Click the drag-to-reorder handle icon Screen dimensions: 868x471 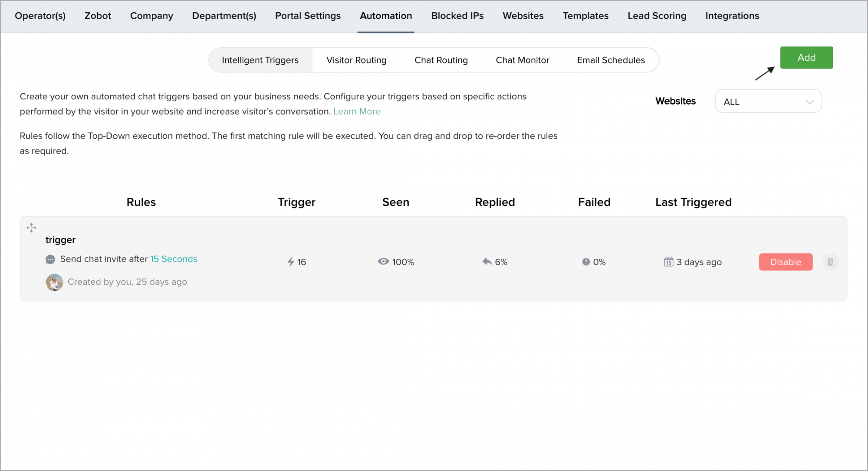(x=31, y=228)
